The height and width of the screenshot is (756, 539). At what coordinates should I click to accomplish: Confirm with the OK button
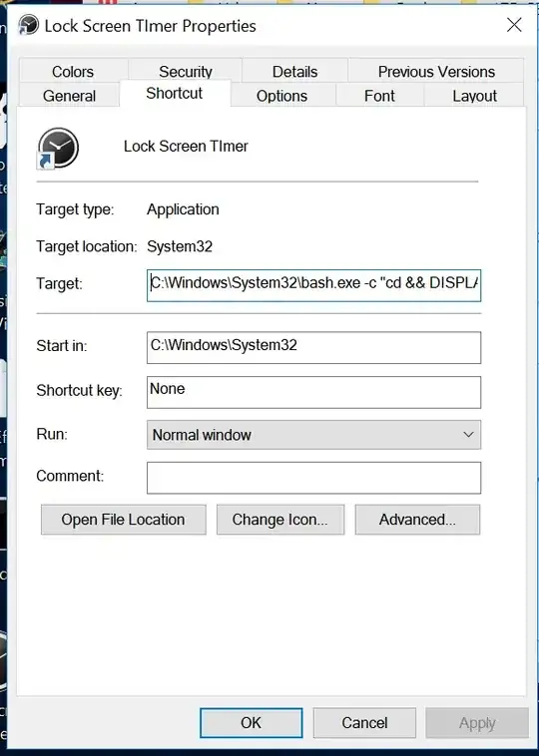coord(251,723)
